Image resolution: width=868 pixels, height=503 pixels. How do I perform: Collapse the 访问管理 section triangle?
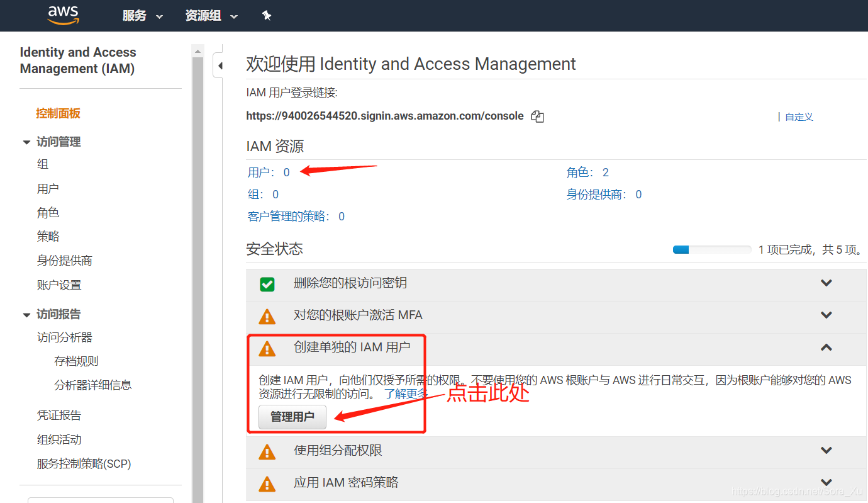click(26, 142)
